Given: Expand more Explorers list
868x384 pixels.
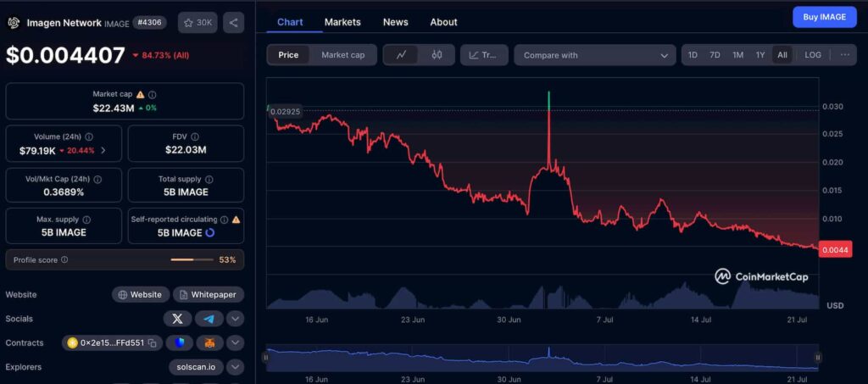Looking at the screenshot, I should point(236,367).
